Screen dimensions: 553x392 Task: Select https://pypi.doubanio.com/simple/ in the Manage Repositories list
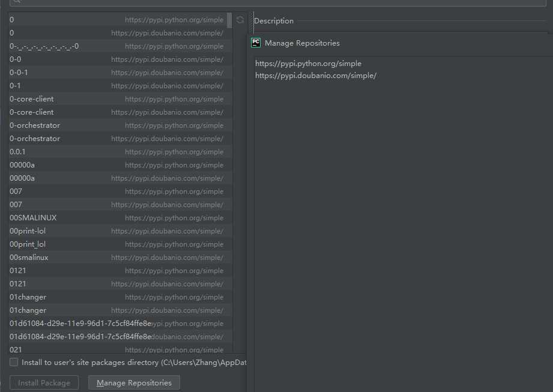point(316,76)
